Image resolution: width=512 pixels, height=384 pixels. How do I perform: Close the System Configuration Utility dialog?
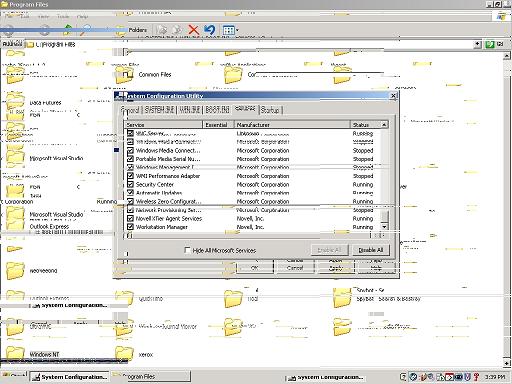[393, 96]
